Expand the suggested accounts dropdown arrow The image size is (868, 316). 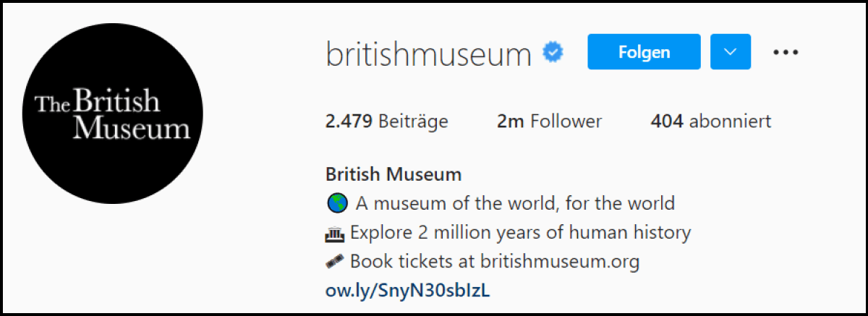click(x=731, y=52)
